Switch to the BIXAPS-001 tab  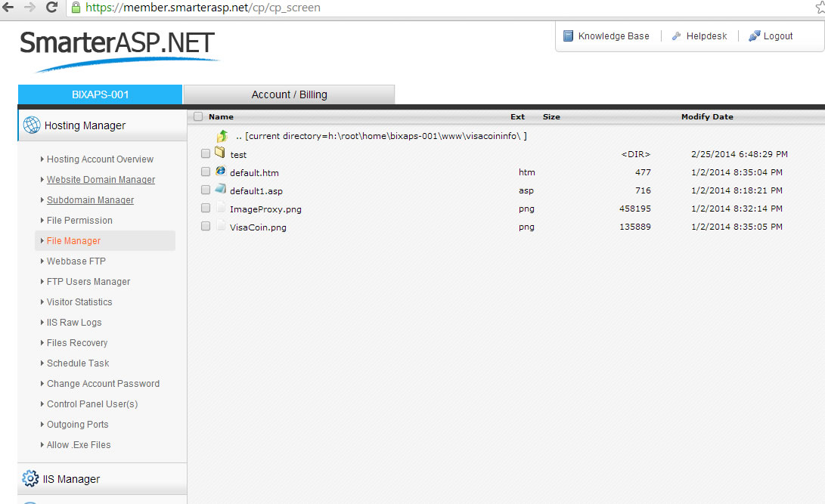click(x=100, y=94)
